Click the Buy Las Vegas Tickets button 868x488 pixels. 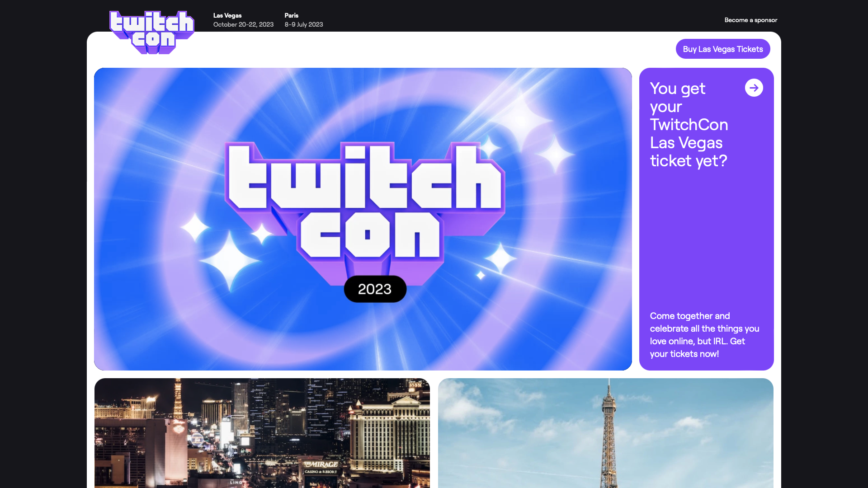point(722,49)
